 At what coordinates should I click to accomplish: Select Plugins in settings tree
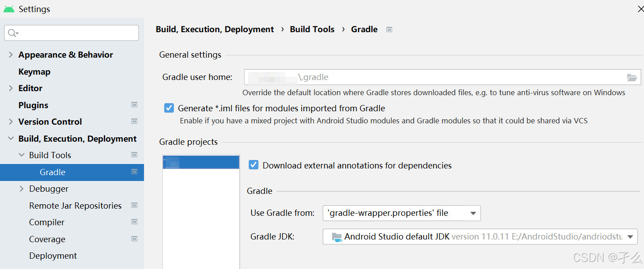click(33, 105)
